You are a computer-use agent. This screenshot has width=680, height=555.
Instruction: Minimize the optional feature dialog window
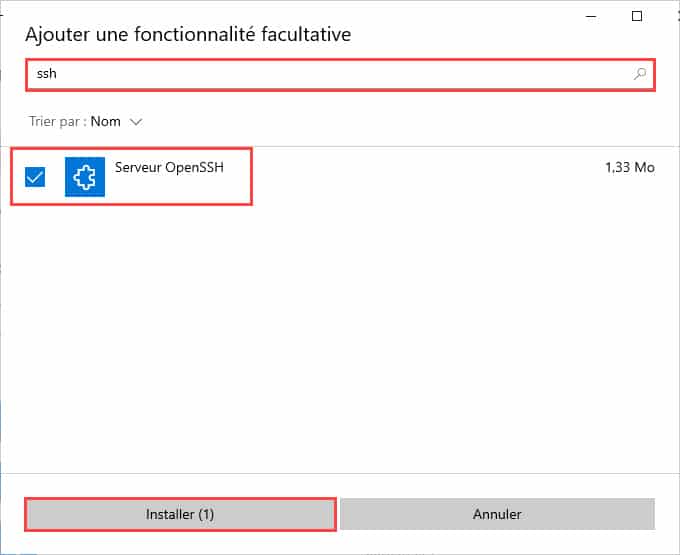tap(591, 16)
